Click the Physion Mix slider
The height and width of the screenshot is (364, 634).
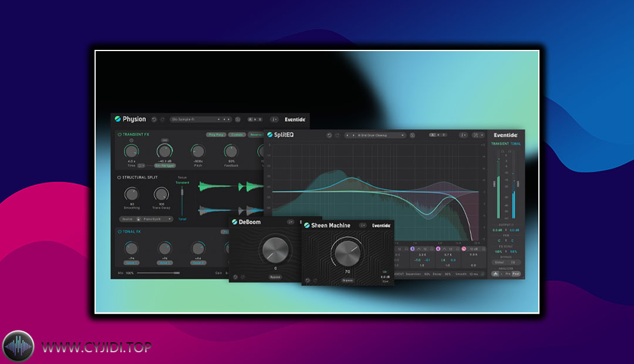click(158, 273)
